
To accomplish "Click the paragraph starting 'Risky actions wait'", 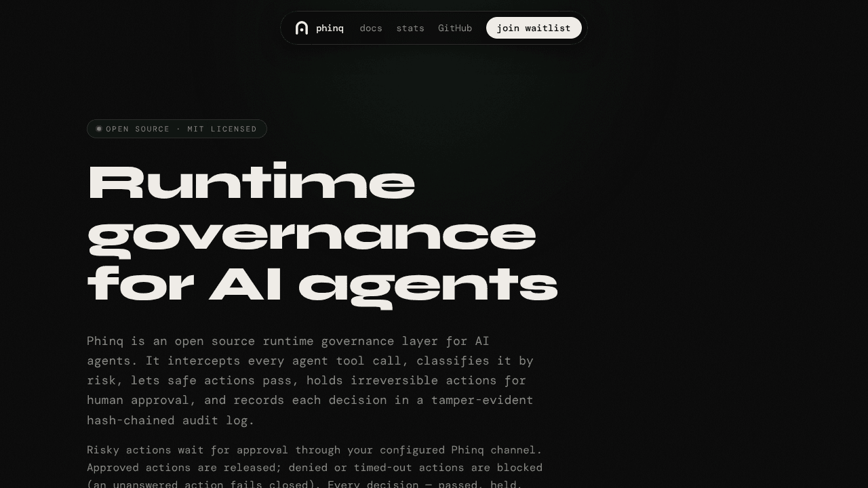I will [315, 467].
